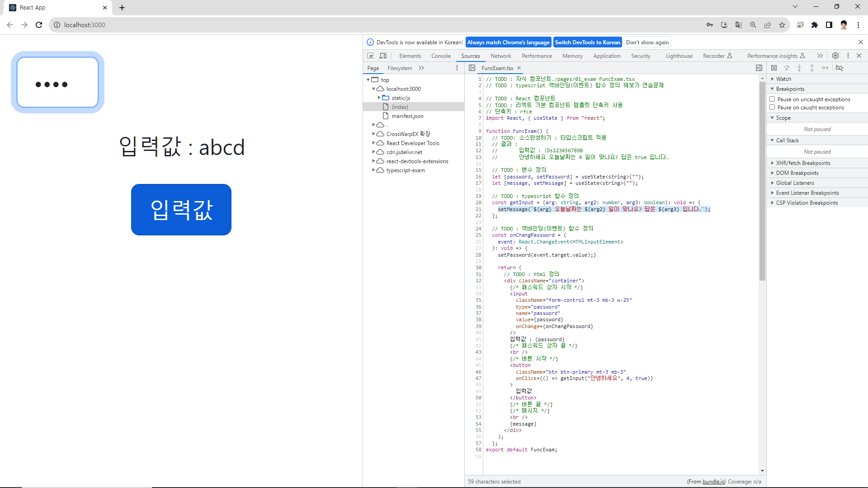
Task: Click pause script execution icon
Action: click(x=774, y=68)
